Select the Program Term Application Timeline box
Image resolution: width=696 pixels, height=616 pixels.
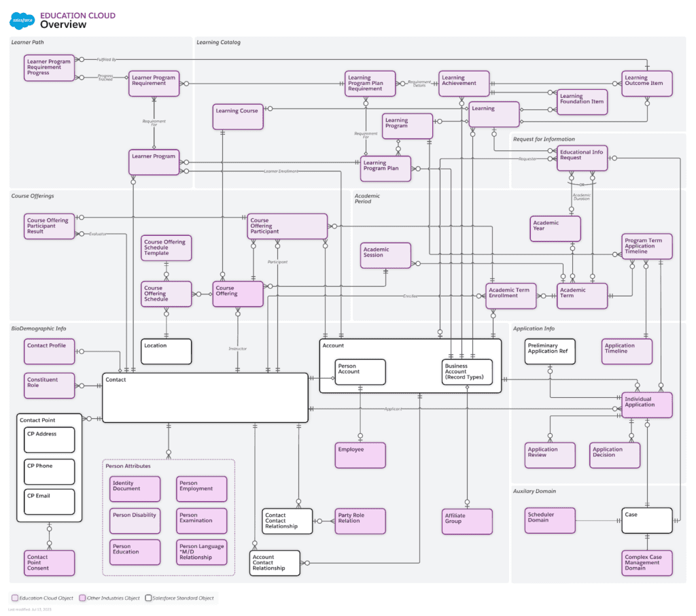[x=647, y=246]
